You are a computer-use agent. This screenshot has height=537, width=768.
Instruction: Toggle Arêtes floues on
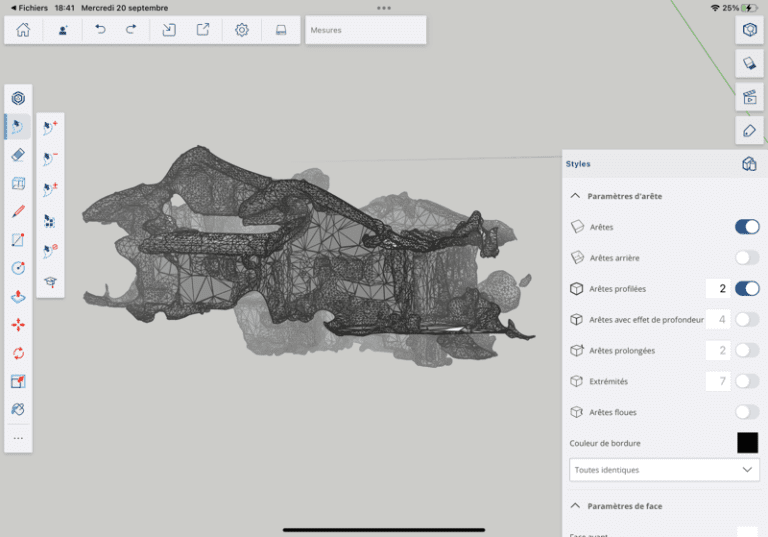coord(746,412)
